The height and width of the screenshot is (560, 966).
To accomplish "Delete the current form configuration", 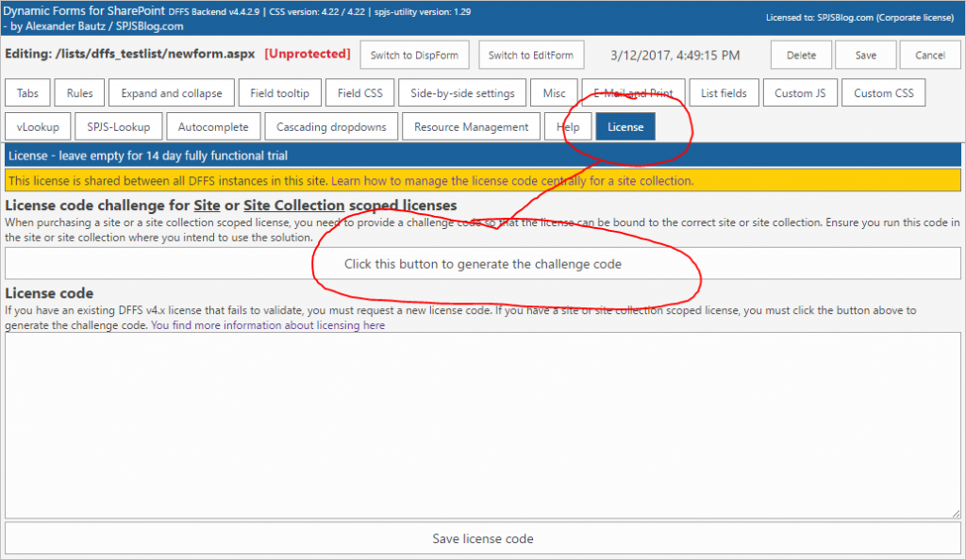I will [x=801, y=55].
